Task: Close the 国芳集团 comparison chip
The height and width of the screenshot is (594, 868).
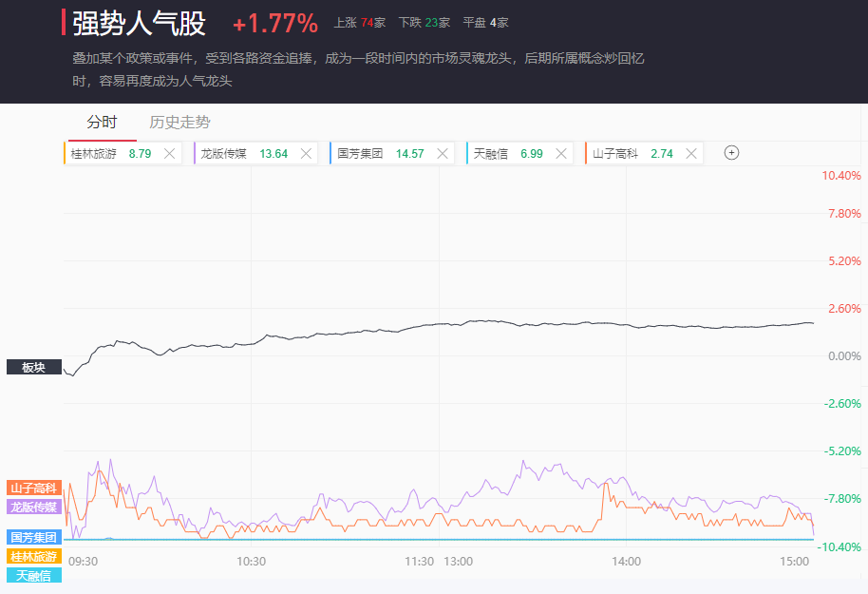Action: point(443,153)
